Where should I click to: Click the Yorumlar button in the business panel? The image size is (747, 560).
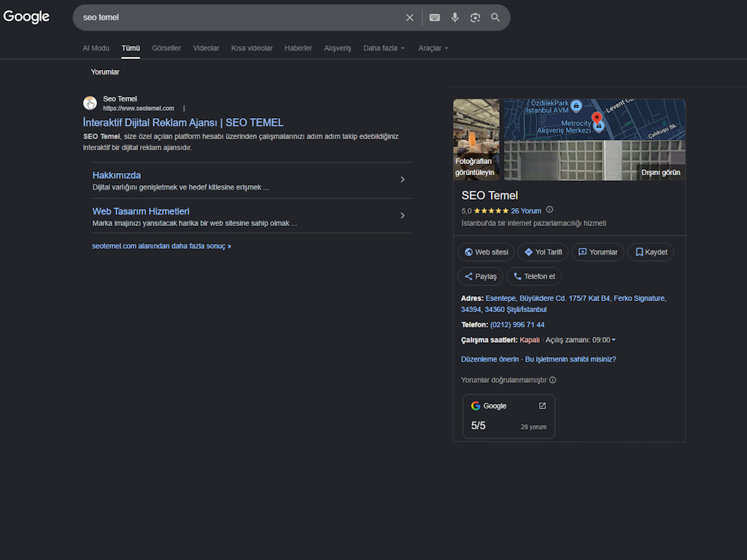[598, 252]
